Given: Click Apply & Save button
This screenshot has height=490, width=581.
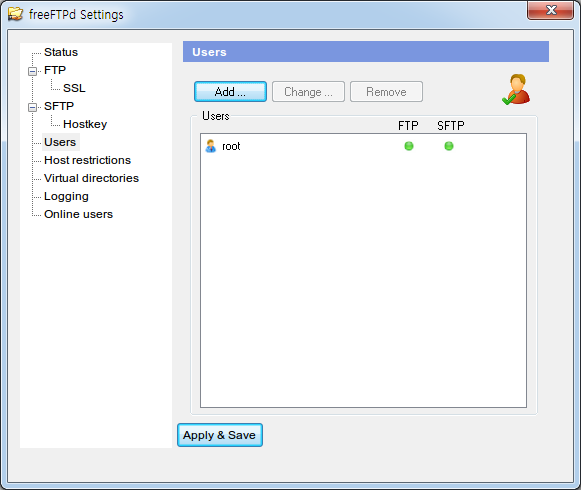Looking at the screenshot, I should click(x=220, y=435).
